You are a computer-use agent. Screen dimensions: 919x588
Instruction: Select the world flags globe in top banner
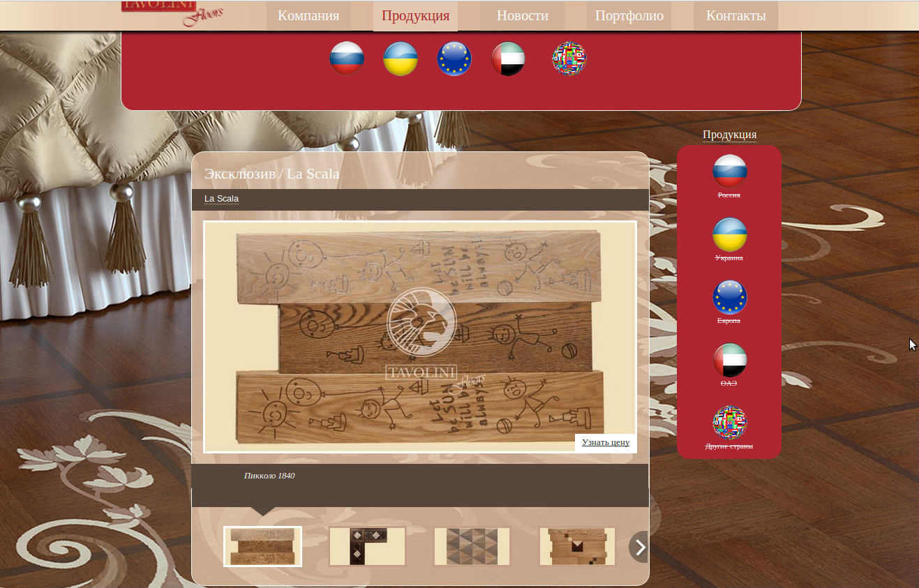click(x=569, y=59)
